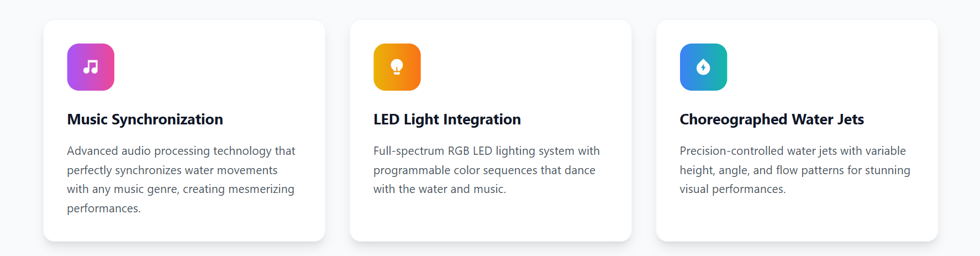Click blank area right of music note icon
Image resolution: width=980 pixels, height=256 pixels.
pos(215,67)
